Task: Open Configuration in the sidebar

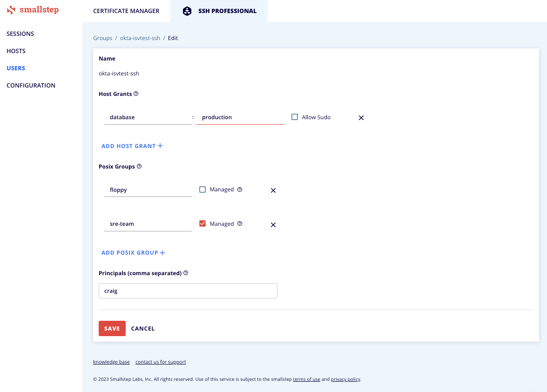Action: click(x=31, y=86)
